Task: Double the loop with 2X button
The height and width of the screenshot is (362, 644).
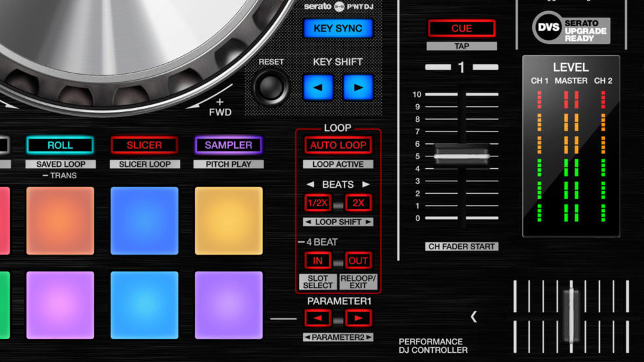Action: 358,203
